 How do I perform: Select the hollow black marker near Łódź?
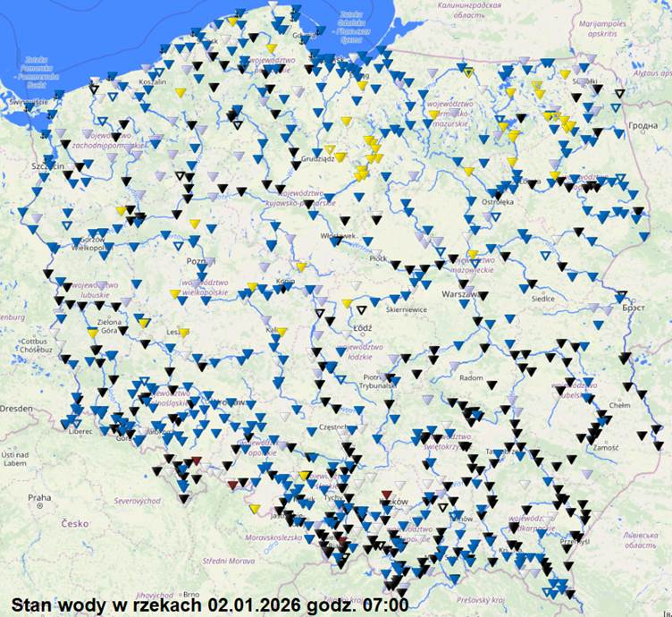coord(361,310)
